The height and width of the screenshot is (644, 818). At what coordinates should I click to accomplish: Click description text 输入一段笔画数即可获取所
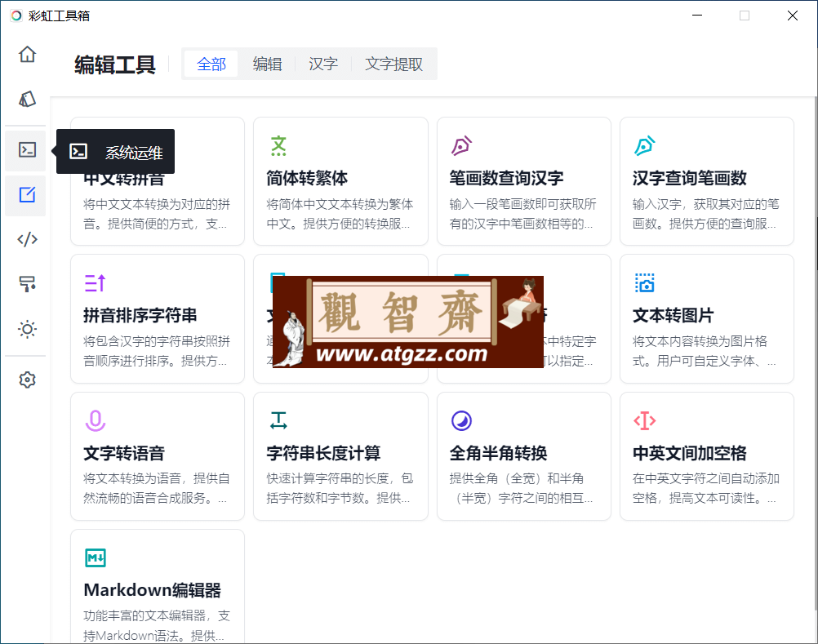point(522,204)
